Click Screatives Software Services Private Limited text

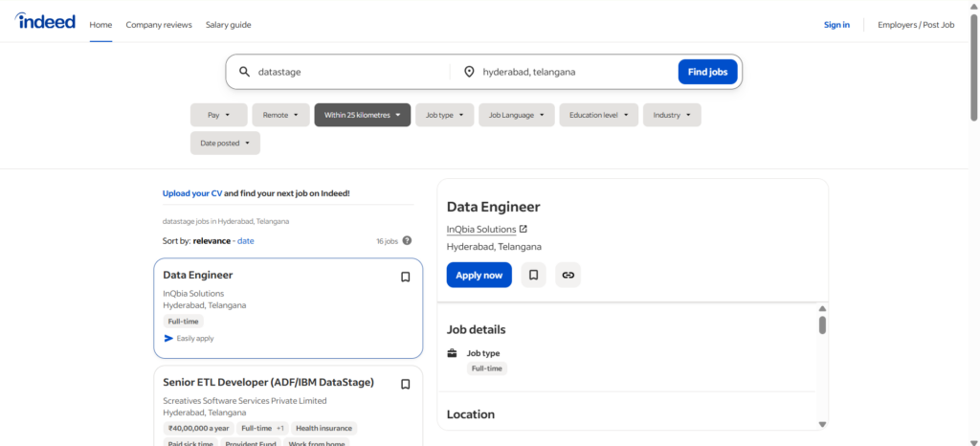[245, 400]
